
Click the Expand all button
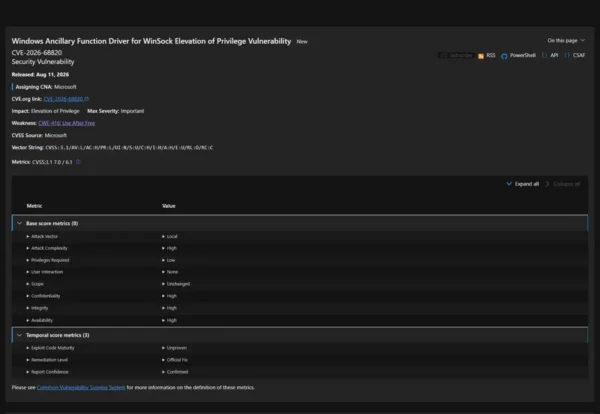[522, 184]
